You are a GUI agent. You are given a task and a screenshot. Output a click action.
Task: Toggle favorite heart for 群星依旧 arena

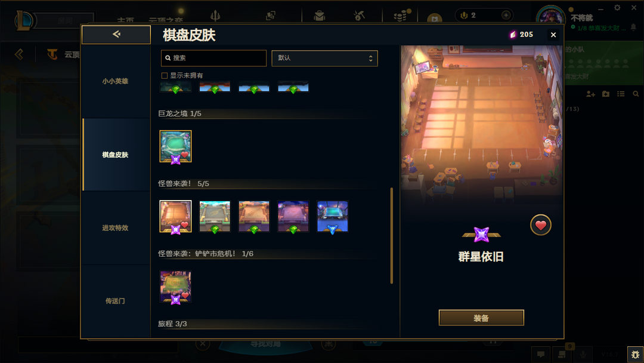tap(540, 225)
